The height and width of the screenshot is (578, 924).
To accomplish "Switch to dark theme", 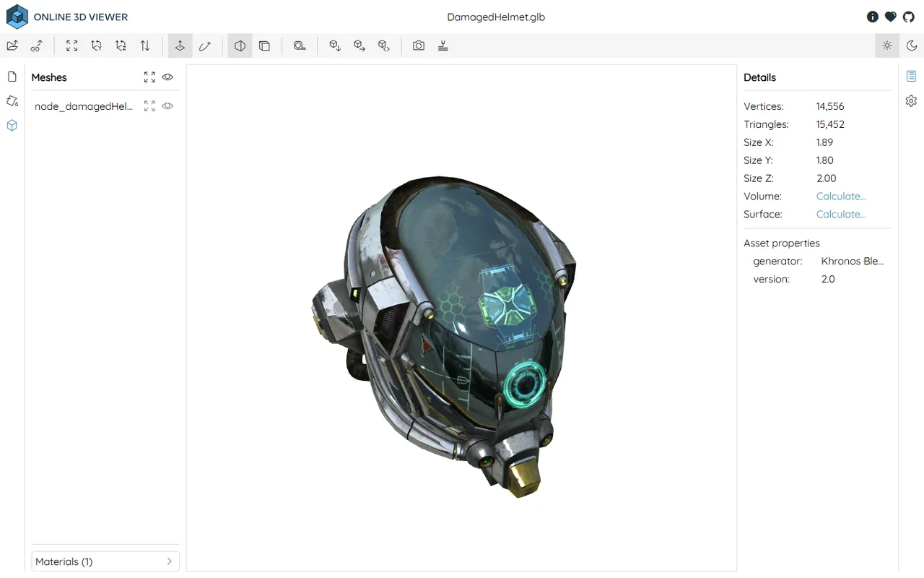I will pos(912,46).
